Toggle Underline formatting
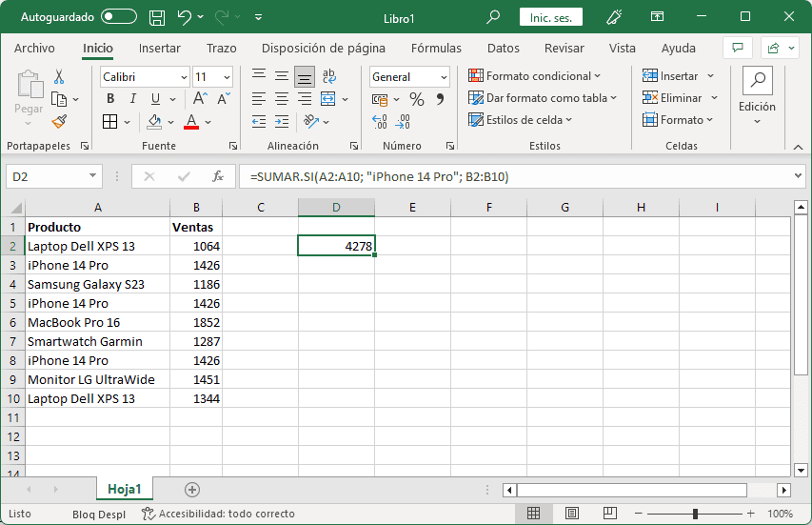The height and width of the screenshot is (525, 812). [x=155, y=98]
